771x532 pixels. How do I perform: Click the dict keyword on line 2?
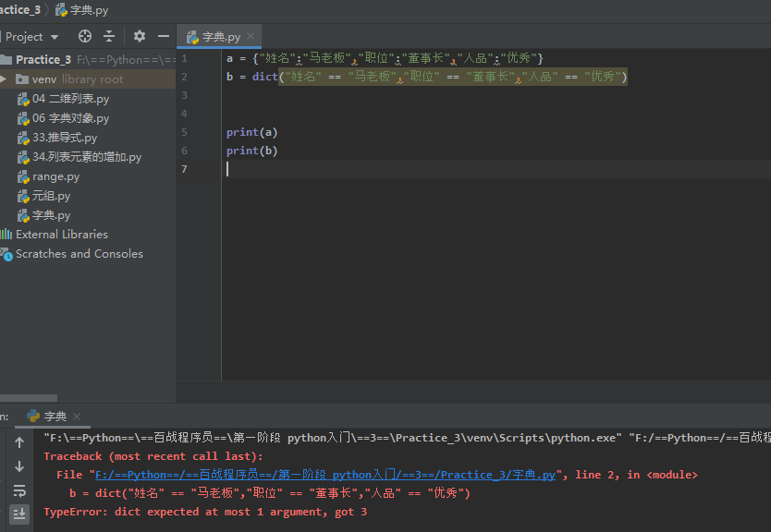[265, 77]
